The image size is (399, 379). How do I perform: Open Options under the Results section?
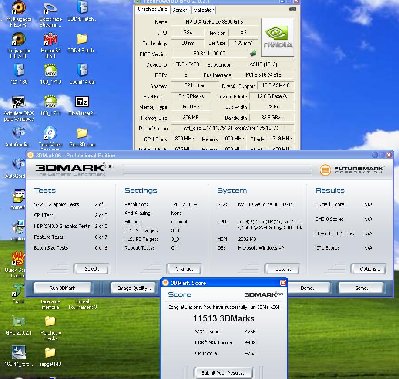368,269
